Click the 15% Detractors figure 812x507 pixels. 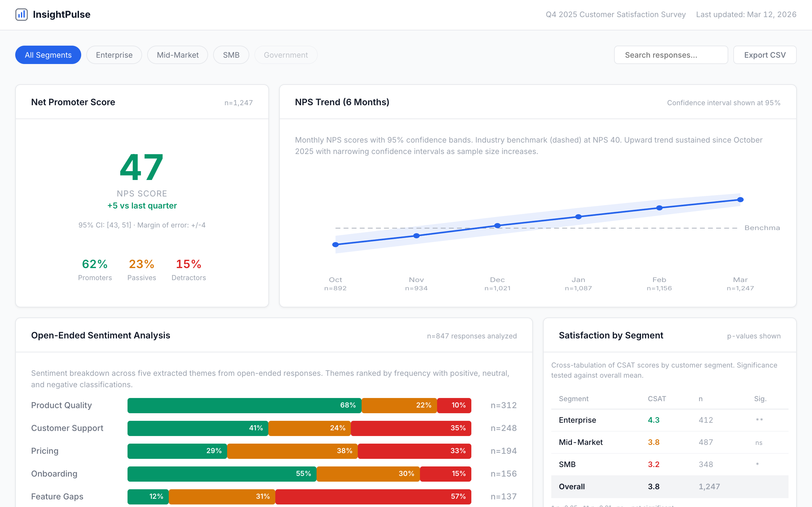[189, 264]
